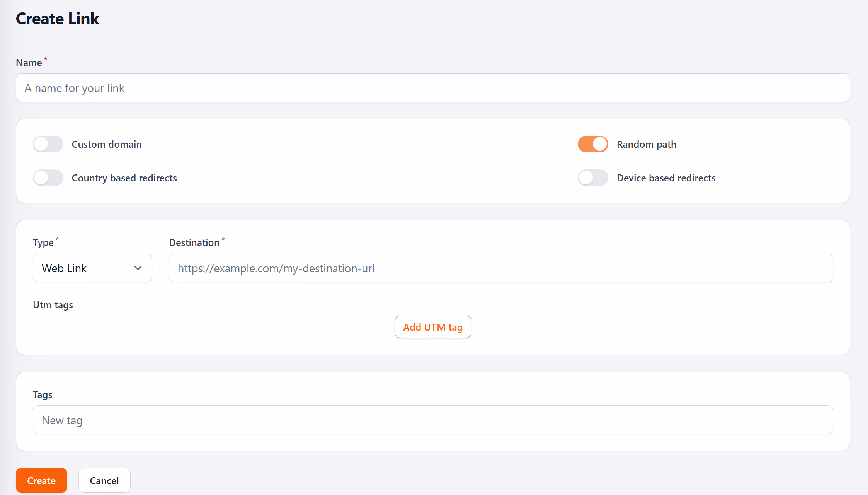Click the 'Custom domain' label
The width and height of the screenshot is (868, 495).
[106, 144]
